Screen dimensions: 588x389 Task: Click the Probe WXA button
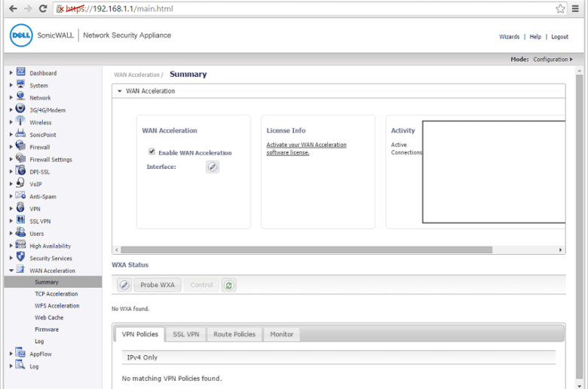click(158, 285)
